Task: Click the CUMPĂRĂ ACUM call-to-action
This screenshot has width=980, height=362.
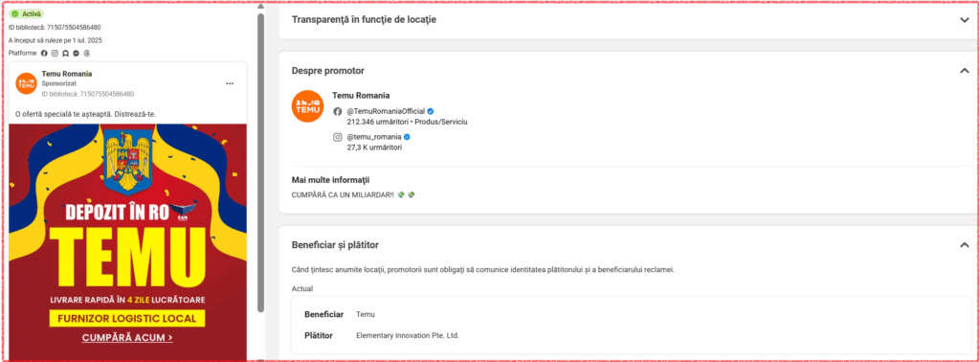Action: [127, 338]
